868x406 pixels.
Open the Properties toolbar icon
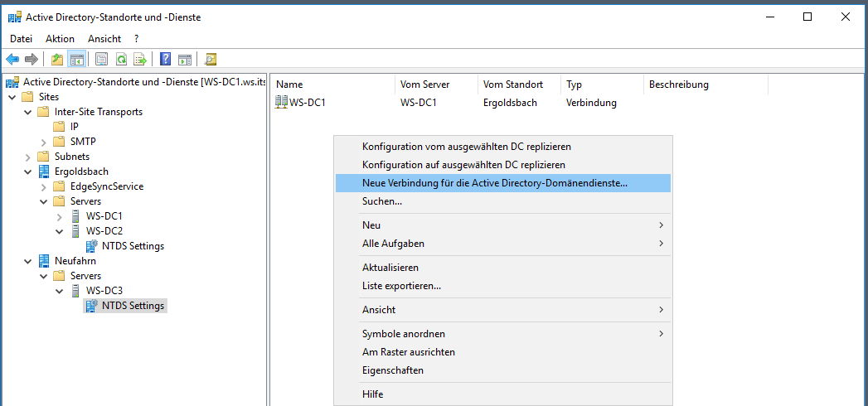(x=102, y=59)
